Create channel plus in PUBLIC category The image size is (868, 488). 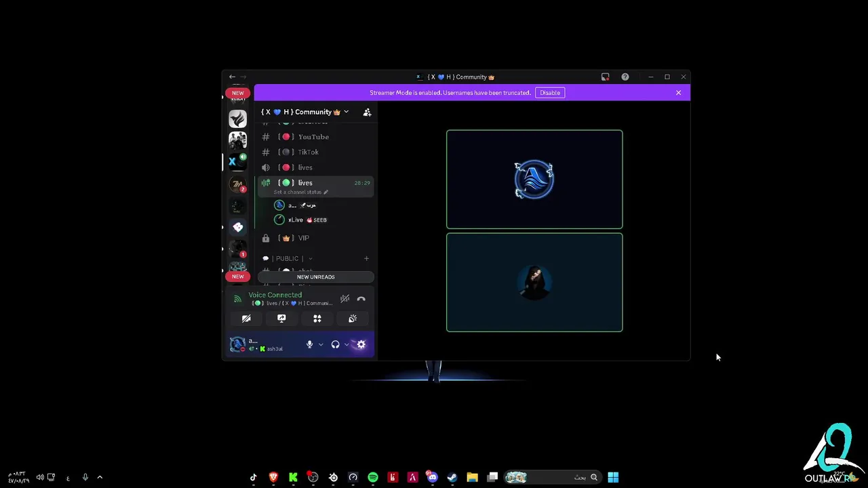coord(366,258)
